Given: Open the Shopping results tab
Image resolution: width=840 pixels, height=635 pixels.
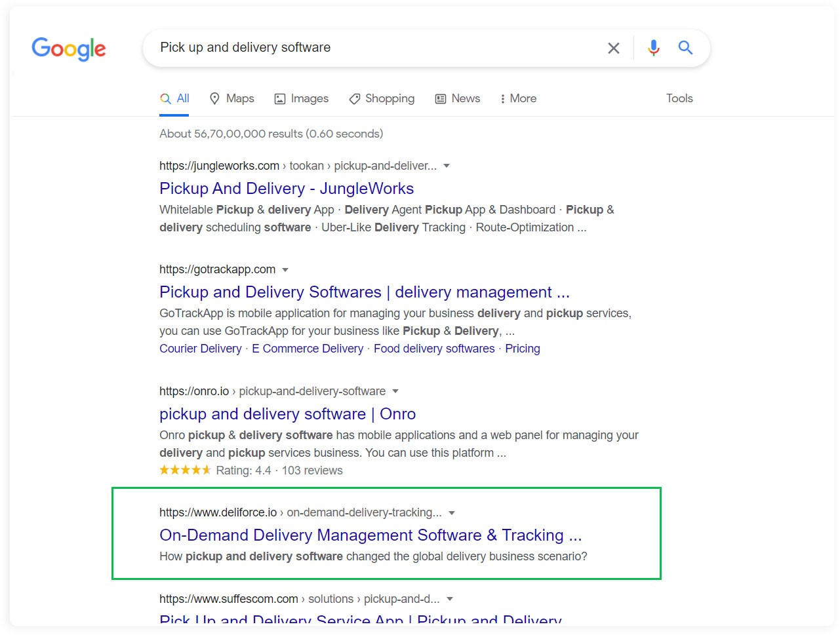Looking at the screenshot, I should click(382, 98).
